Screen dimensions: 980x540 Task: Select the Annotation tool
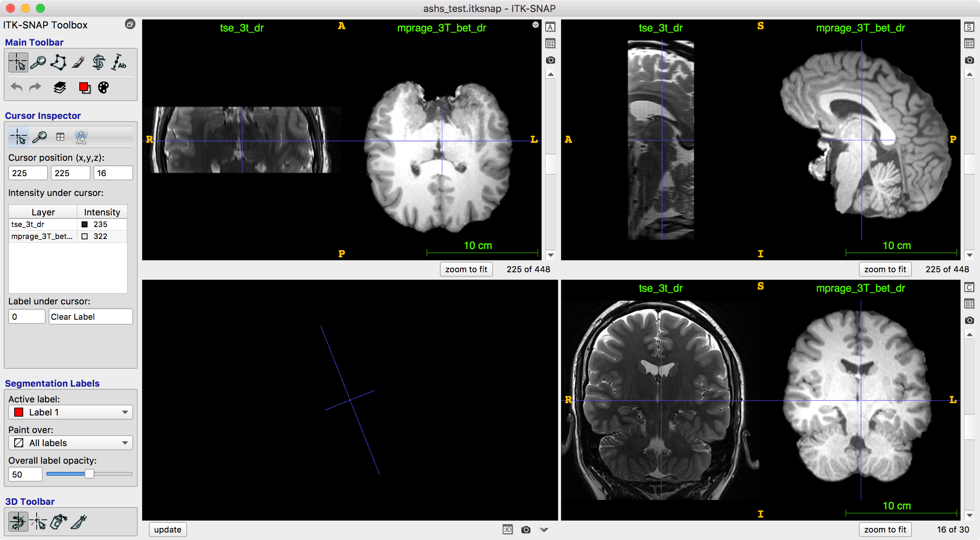coord(119,62)
